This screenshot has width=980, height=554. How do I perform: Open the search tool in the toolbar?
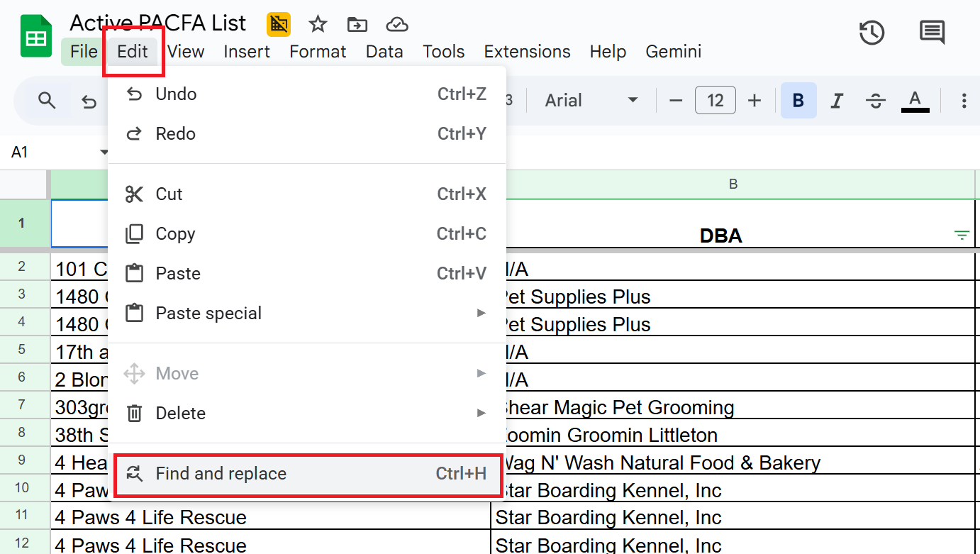click(47, 100)
